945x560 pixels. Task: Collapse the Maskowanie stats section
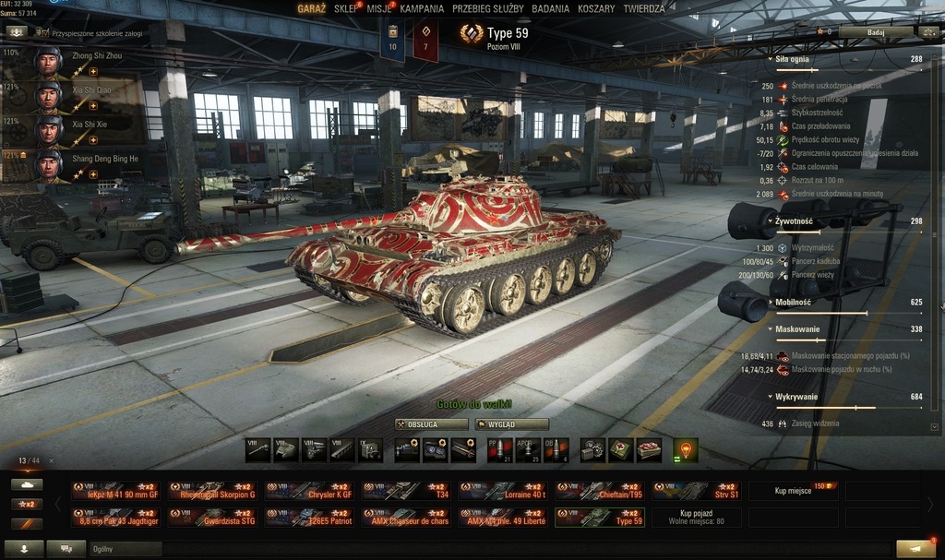click(794, 329)
